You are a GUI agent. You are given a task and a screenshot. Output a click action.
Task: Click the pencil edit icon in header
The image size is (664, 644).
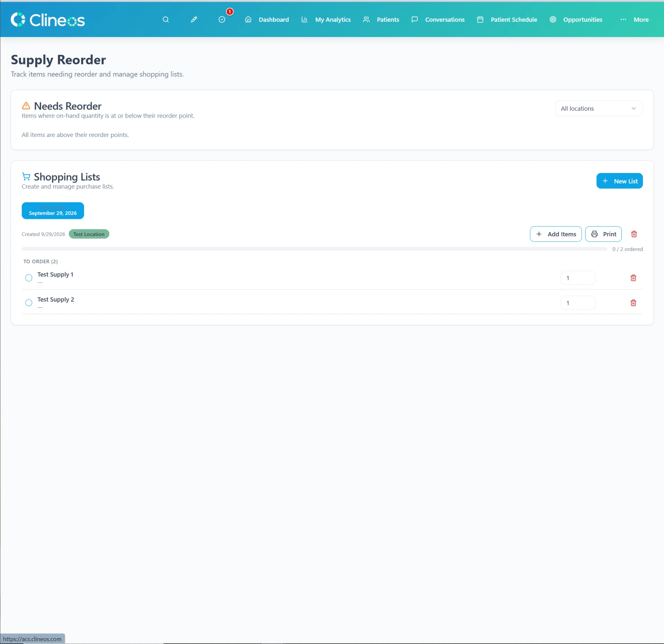(194, 20)
